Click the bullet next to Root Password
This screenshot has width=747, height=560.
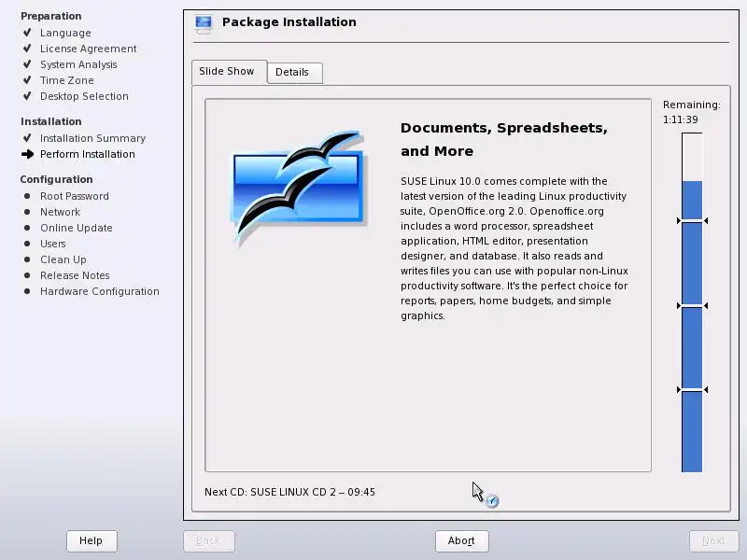tap(27, 196)
